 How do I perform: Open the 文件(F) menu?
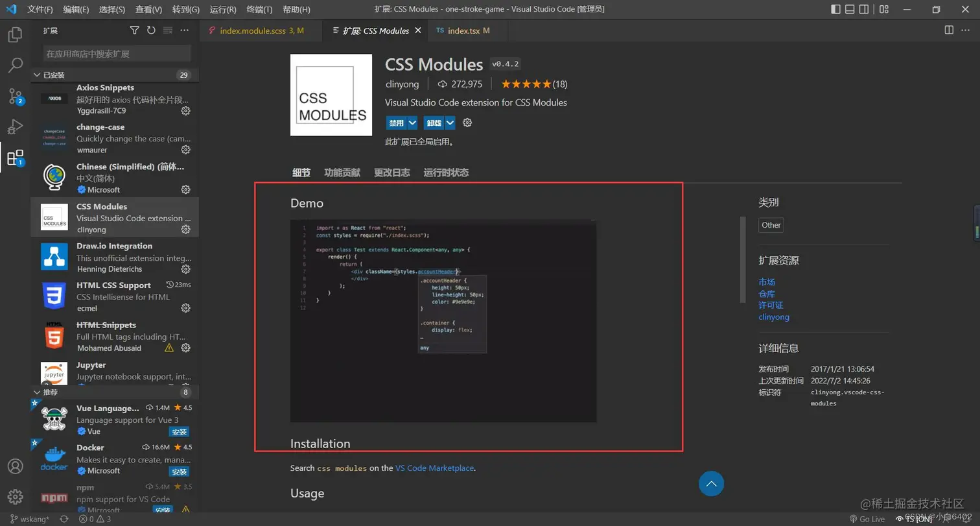tap(40, 9)
